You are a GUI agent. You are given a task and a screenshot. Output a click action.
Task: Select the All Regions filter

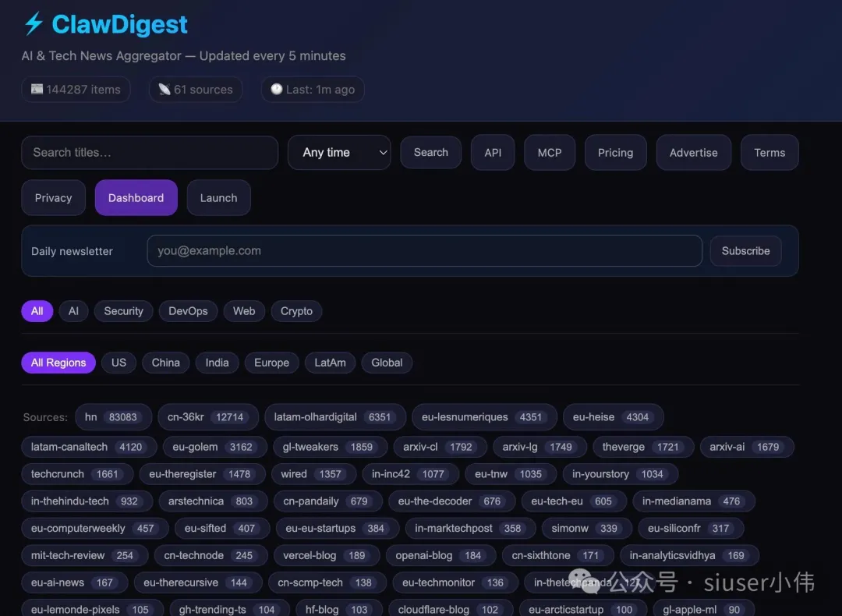click(58, 363)
